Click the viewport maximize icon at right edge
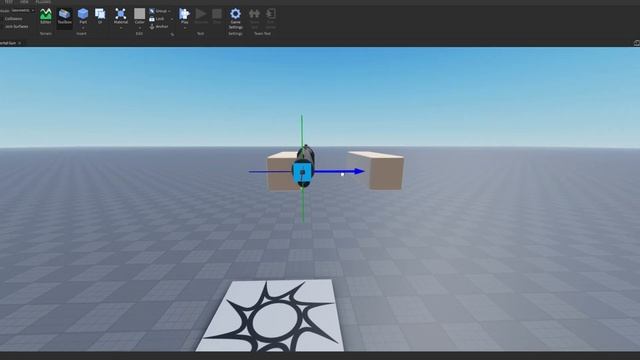 tap(636, 43)
